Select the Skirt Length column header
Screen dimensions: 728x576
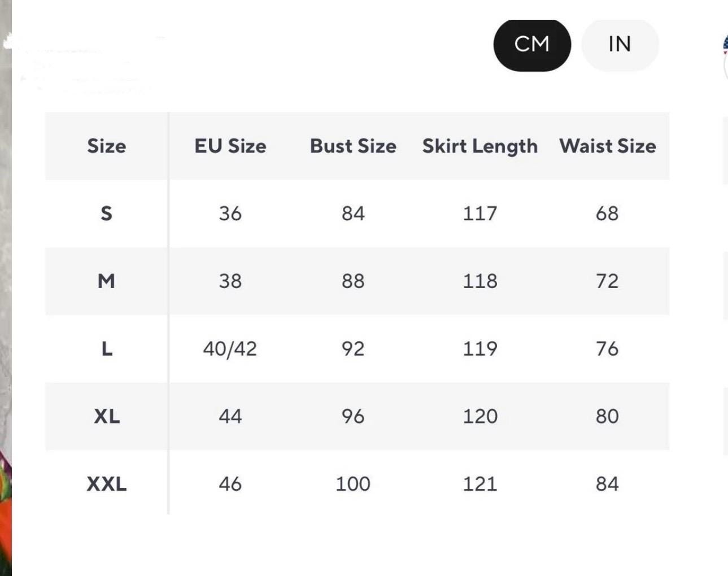point(480,146)
